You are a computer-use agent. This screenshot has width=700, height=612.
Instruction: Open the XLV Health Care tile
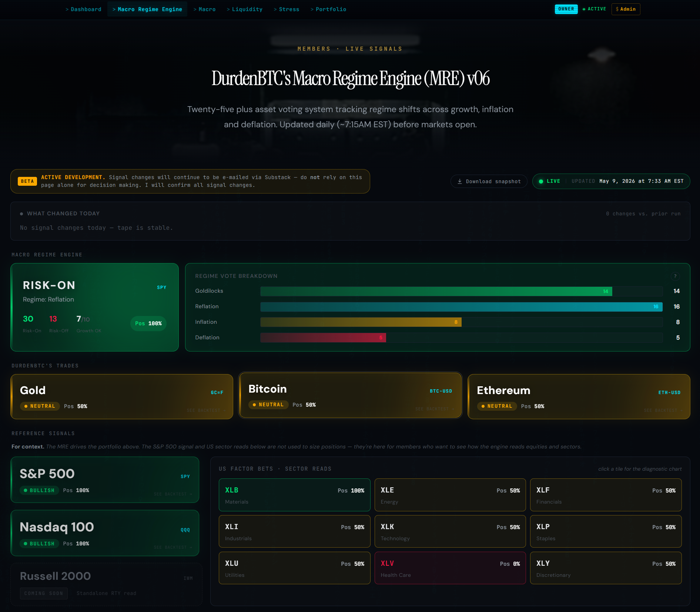(450, 568)
